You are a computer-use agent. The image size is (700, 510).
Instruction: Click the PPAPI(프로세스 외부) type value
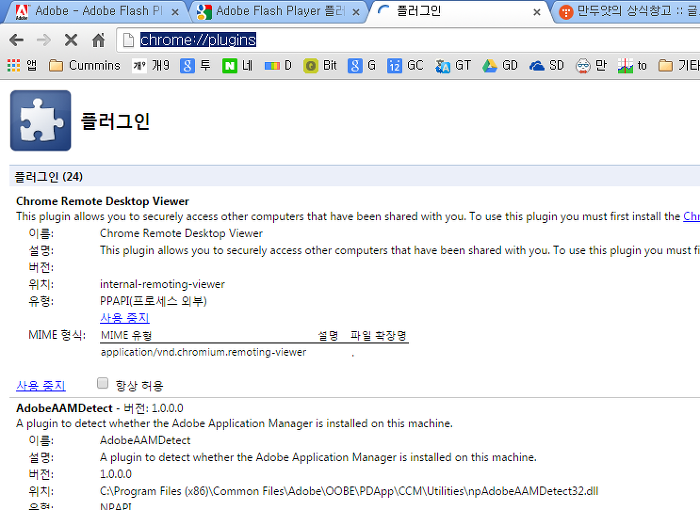point(153,301)
